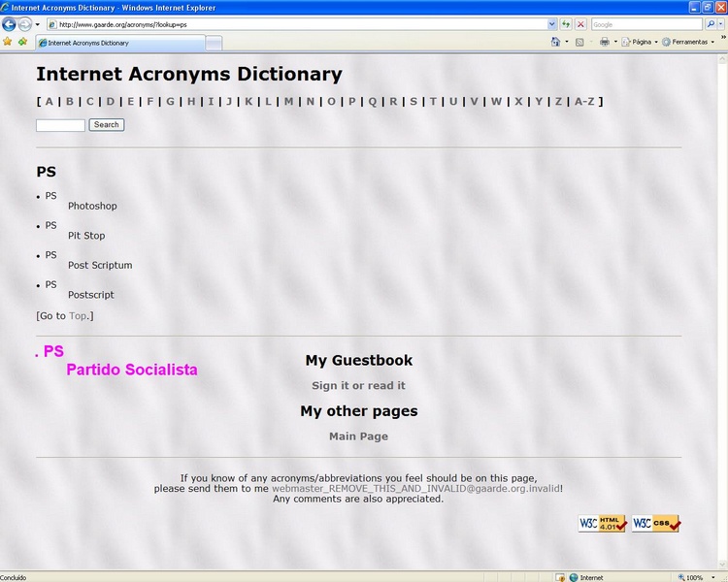This screenshot has width=728, height=582.
Task: Go to letter K index
Action: click(x=248, y=101)
